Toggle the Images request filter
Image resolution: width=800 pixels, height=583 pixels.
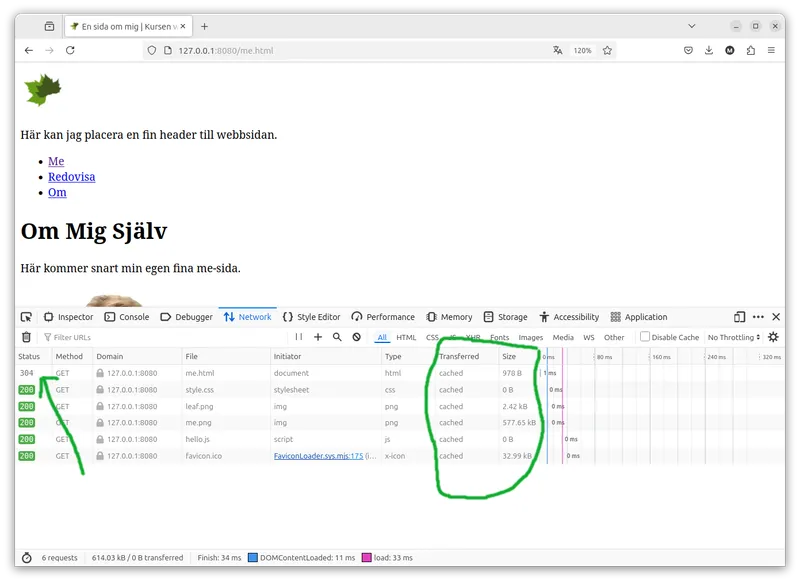point(531,337)
